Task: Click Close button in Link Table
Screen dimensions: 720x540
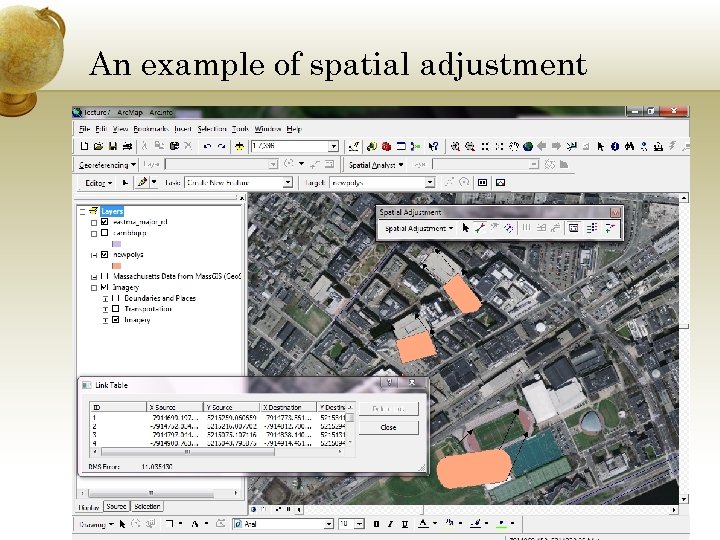Action: (388, 427)
